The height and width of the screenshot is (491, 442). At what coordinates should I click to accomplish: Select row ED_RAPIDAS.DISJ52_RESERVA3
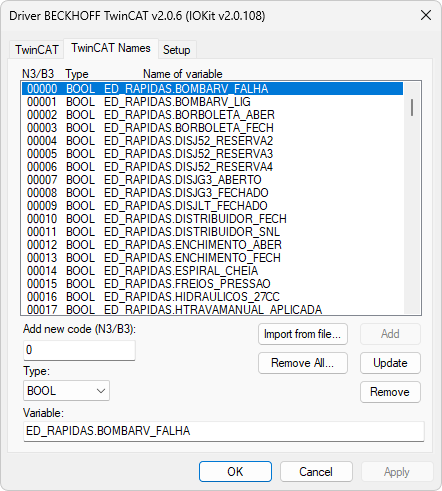(x=212, y=154)
